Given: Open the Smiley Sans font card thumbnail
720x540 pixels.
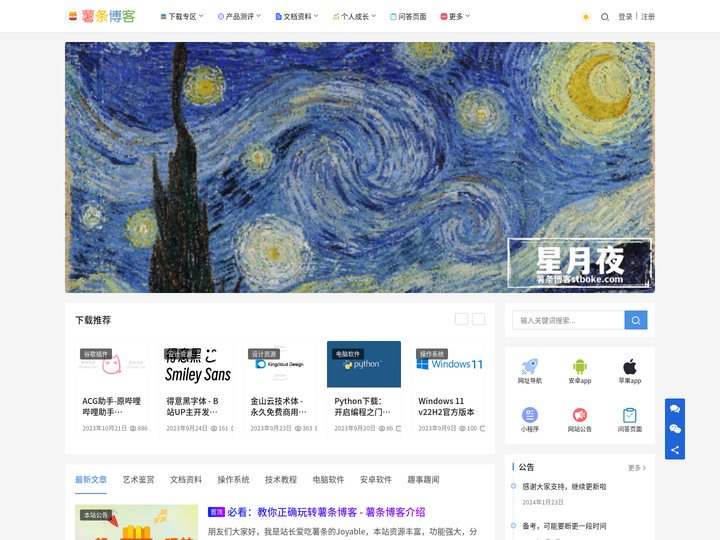Looking at the screenshot, I should point(196,364).
